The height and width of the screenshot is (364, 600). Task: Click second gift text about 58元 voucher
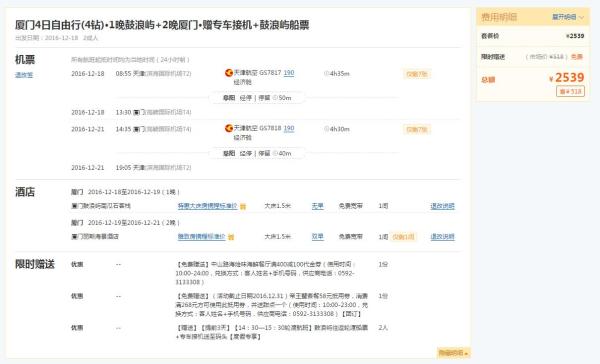[x=271, y=305]
